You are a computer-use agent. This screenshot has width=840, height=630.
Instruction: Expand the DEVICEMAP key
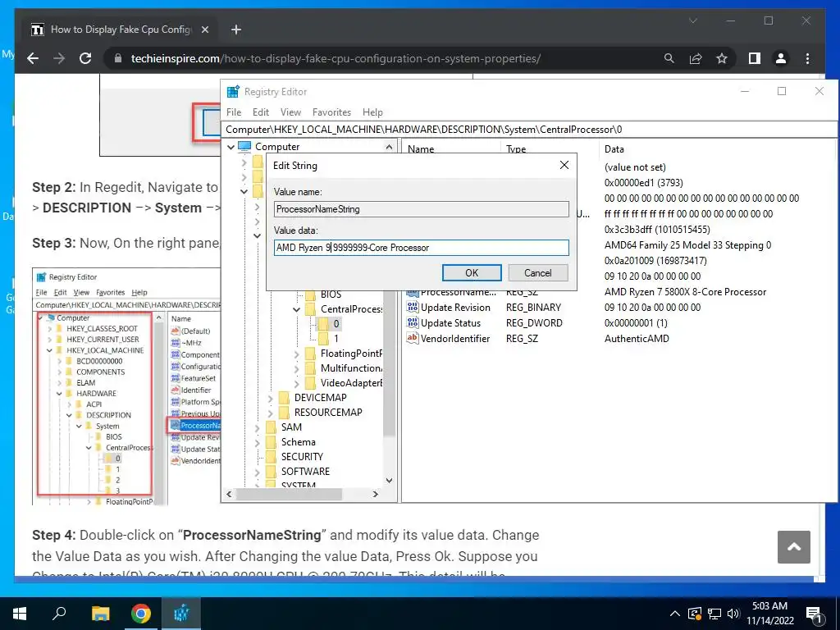270,398
